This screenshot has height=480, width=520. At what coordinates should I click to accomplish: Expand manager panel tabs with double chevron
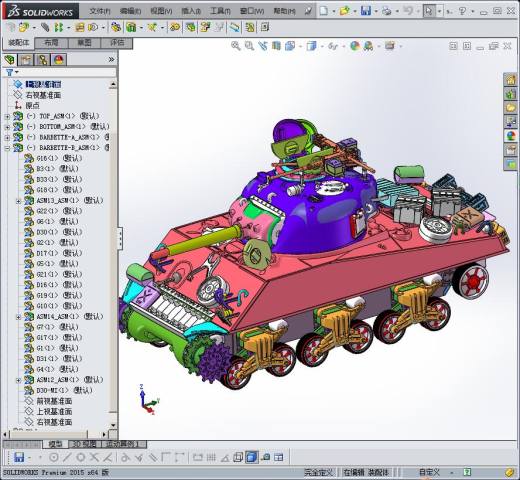tap(112, 60)
